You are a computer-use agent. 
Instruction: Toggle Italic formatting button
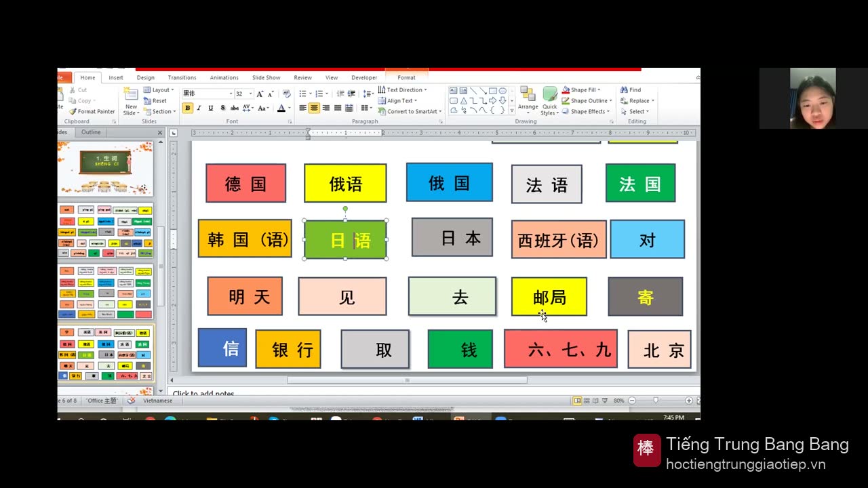(x=199, y=108)
